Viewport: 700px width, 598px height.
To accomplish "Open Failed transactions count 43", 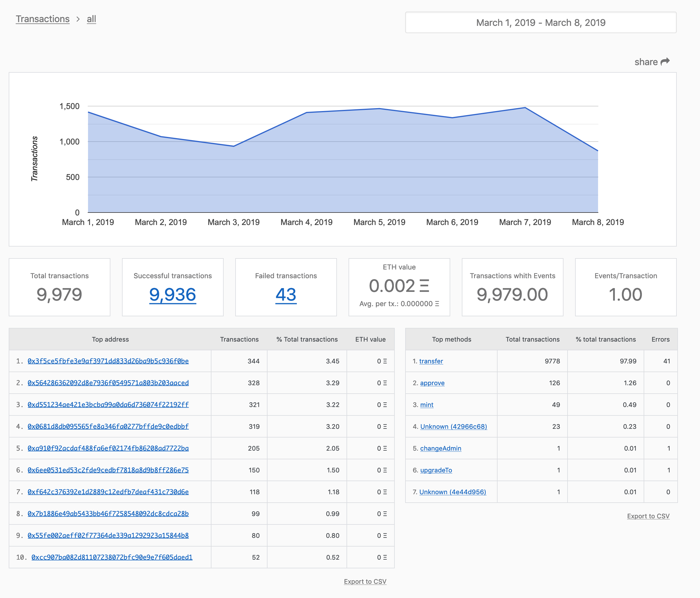I will pos(286,294).
